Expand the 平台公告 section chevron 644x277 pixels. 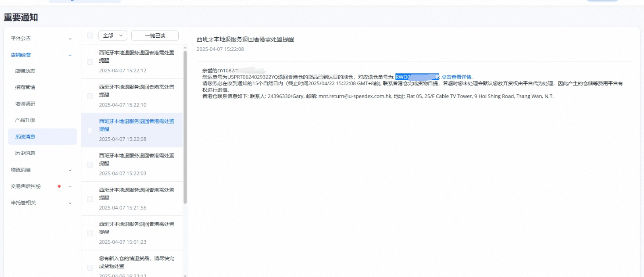[x=70, y=39]
